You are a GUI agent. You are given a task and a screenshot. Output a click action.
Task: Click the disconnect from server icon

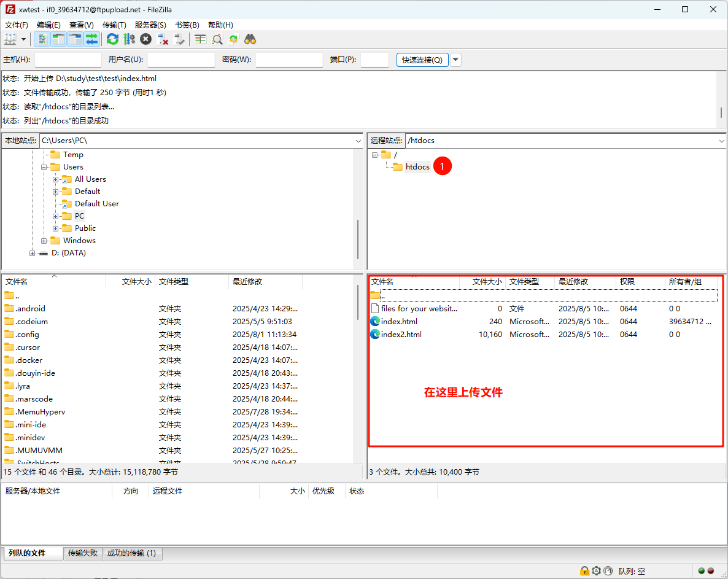[163, 39]
